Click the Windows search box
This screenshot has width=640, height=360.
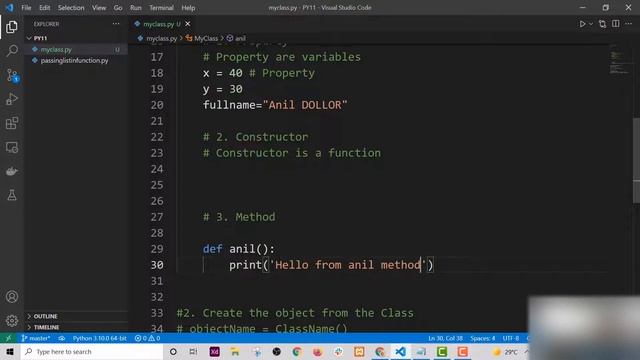92,351
